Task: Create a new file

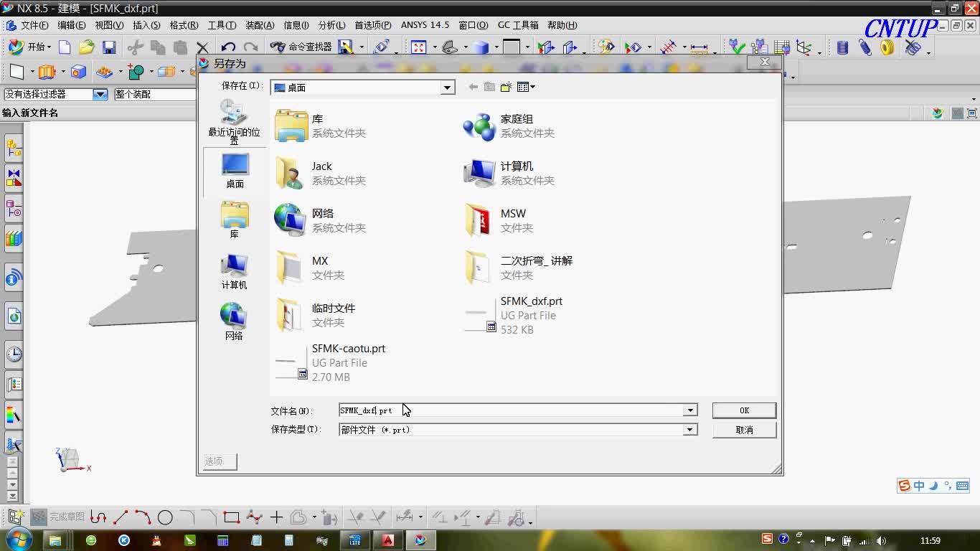Action: 65,47
